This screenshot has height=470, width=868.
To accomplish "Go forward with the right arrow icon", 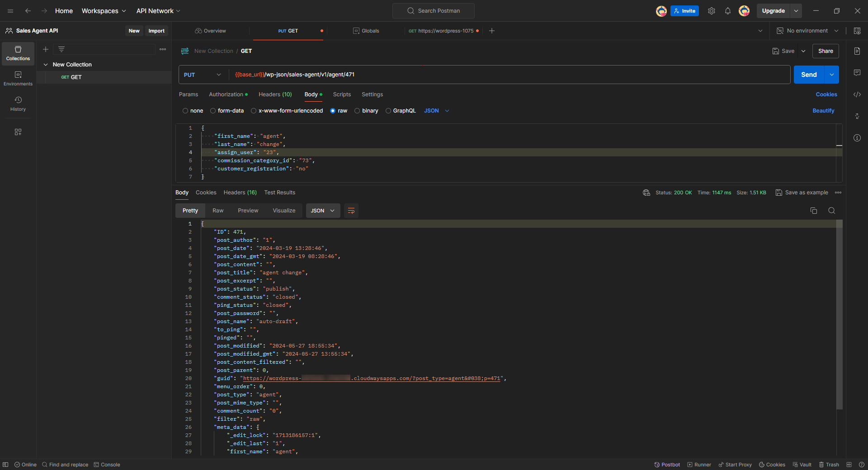I will click(44, 11).
